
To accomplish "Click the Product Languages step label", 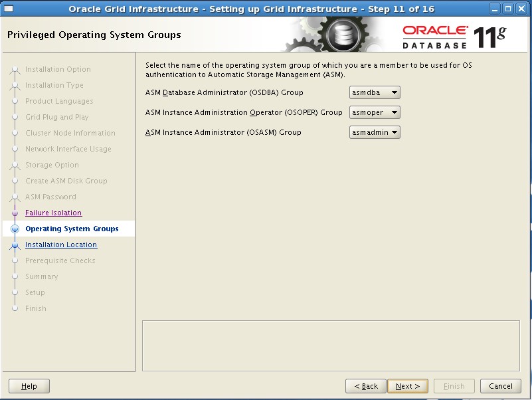I will pos(59,101).
